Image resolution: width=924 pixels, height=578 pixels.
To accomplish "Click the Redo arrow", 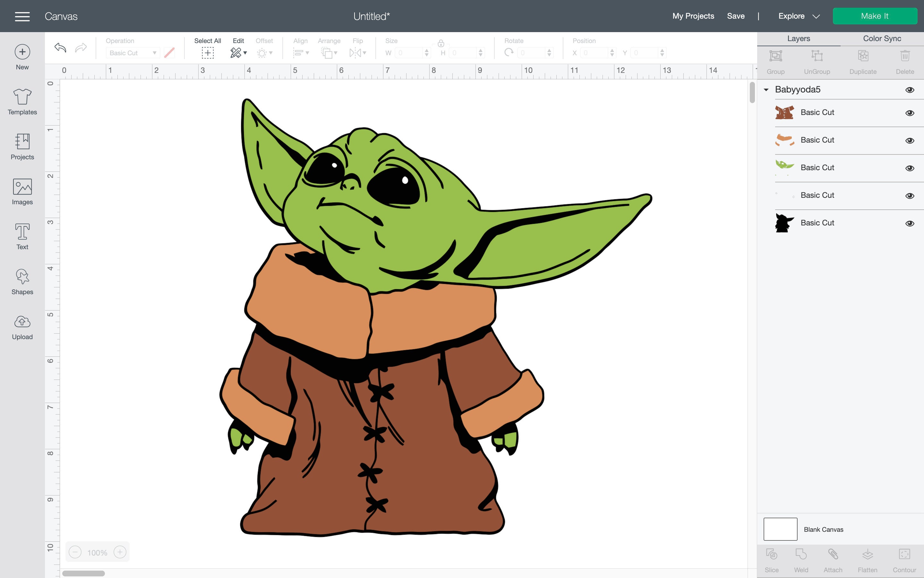I will pyautogui.click(x=81, y=48).
